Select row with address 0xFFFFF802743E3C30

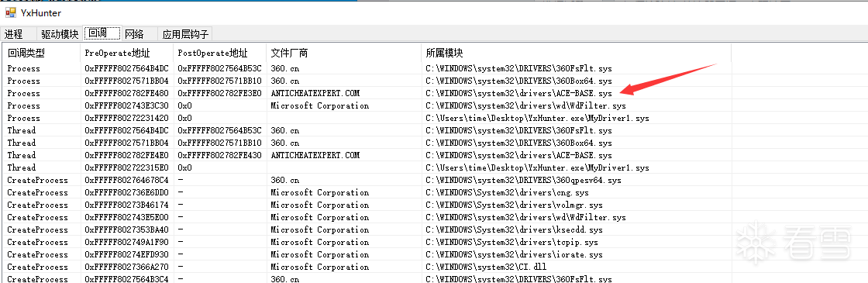point(367,105)
